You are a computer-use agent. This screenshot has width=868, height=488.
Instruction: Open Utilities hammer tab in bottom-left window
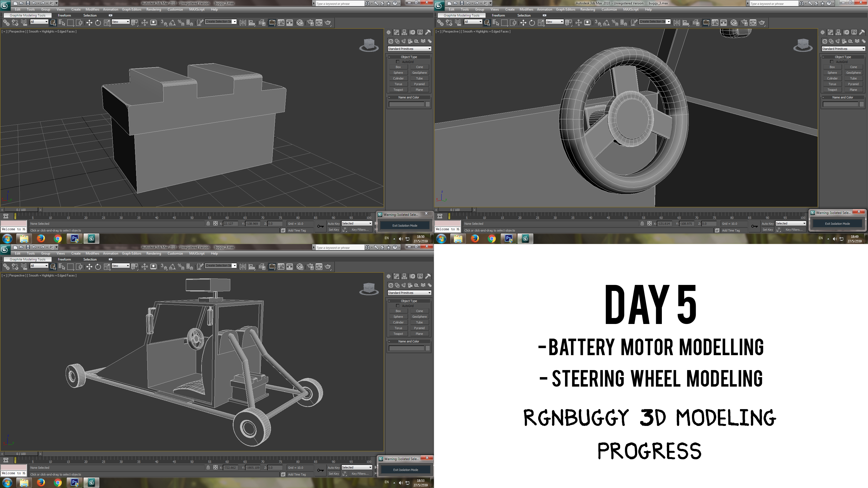pyautogui.click(x=428, y=276)
